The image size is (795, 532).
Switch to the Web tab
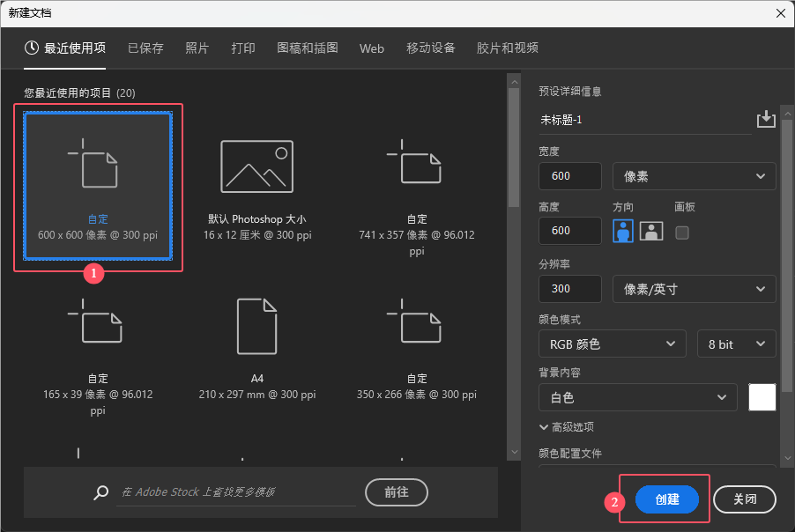(372, 48)
